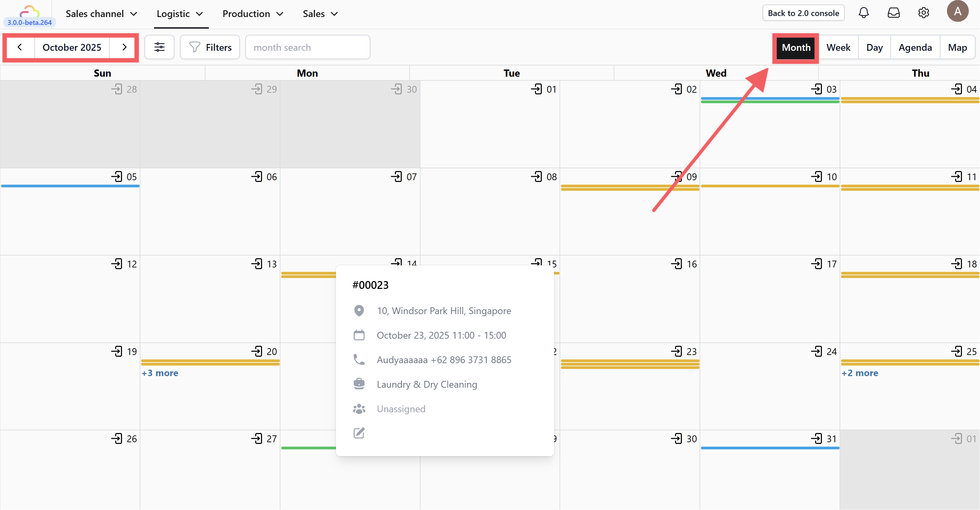
Task: Expand the Sales channel dropdown
Action: point(101,14)
